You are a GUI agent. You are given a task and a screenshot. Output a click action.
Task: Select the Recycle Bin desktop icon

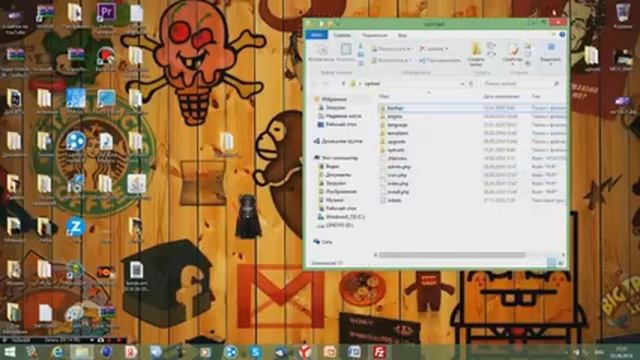click(623, 16)
